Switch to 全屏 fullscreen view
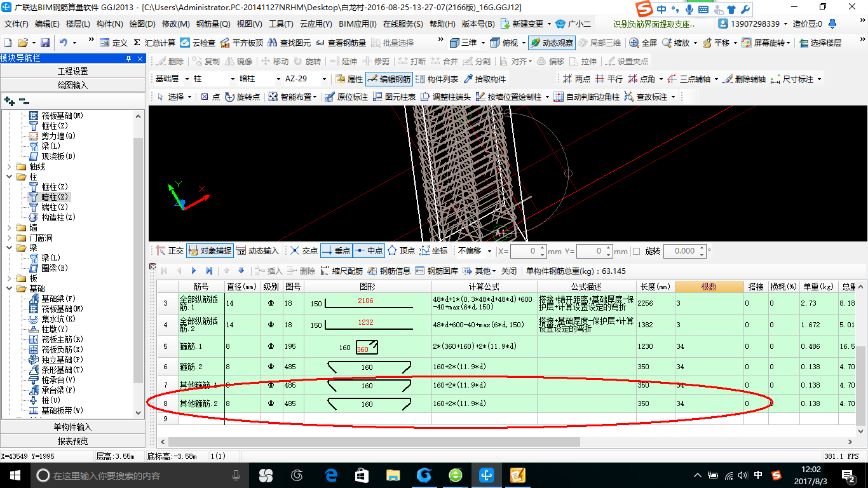Screen dimensions: 868x488 coord(643,43)
